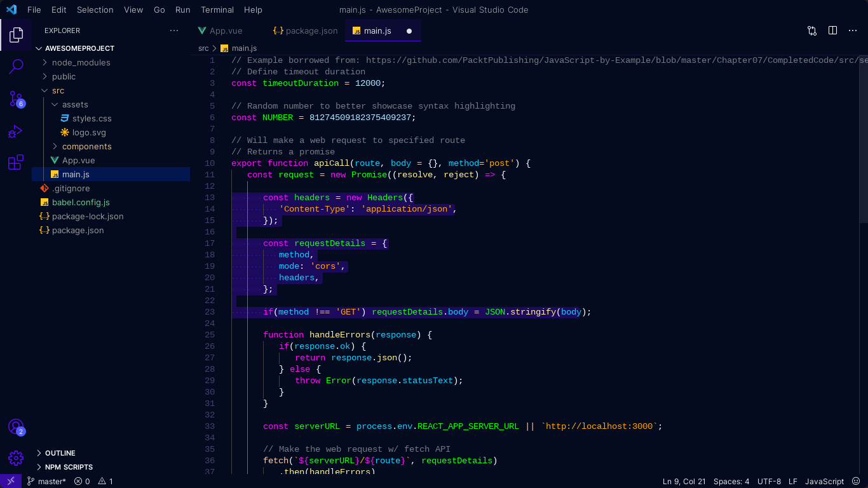This screenshot has width=868, height=488.
Task: Change language mode JavaScript
Action: [x=824, y=481]
